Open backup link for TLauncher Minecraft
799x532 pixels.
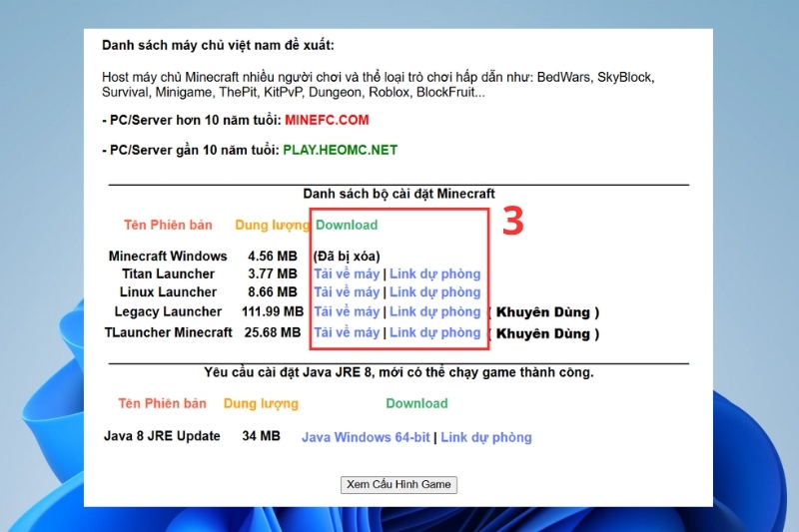(x=435, y=332)
